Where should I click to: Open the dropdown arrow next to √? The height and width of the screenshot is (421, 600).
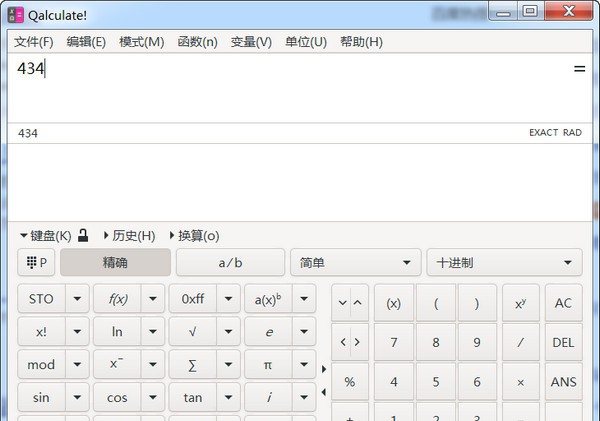pos(228,331)
